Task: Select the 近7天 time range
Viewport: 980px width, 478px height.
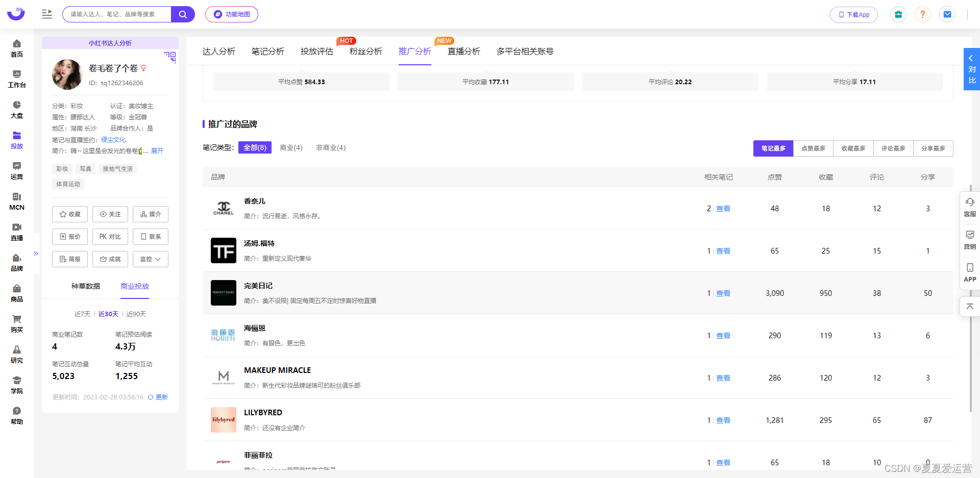Action: 82,314
